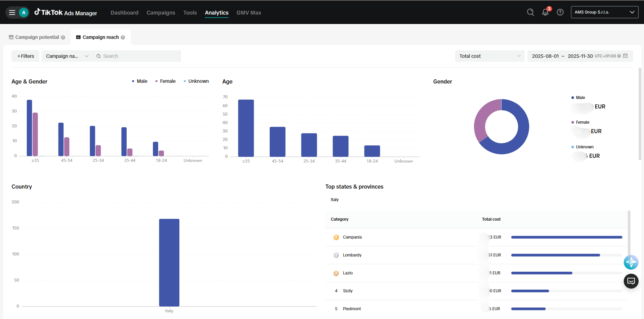Expand the AMS Group S.r.l.s. account dropdown
The height and width of the screenshot is (319, 644).
tap(604, 12)
